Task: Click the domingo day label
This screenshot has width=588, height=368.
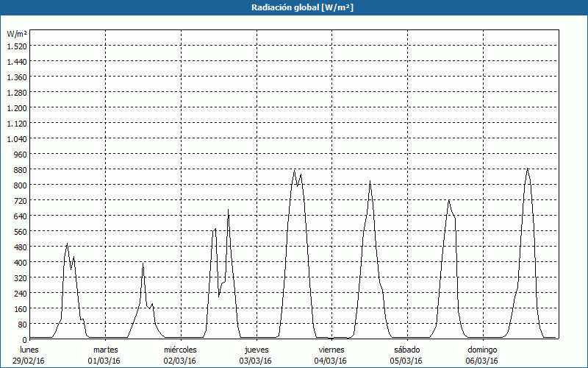Action: (x=482, y=350)
